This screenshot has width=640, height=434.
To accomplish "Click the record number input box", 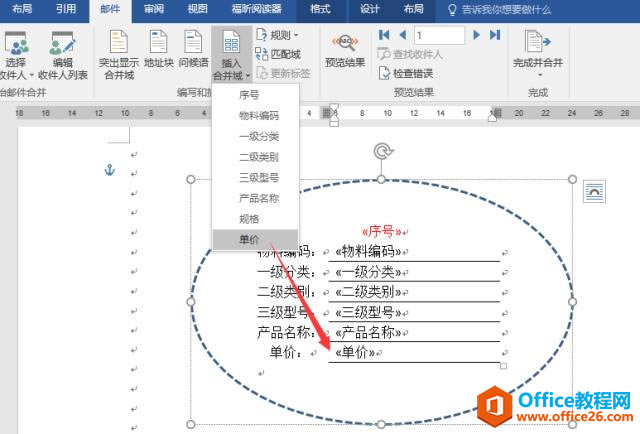I will [439, 35].
